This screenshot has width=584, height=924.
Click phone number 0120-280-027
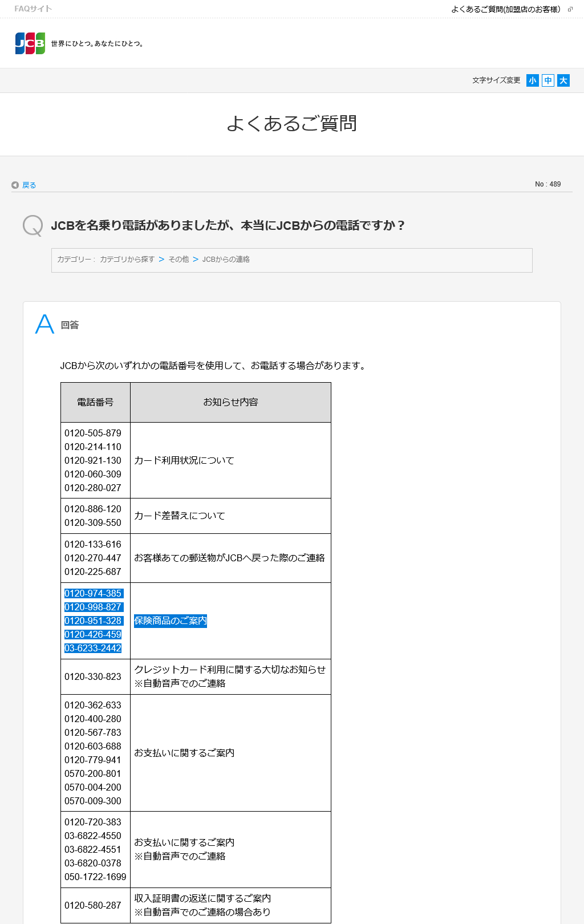click(93, 488)
